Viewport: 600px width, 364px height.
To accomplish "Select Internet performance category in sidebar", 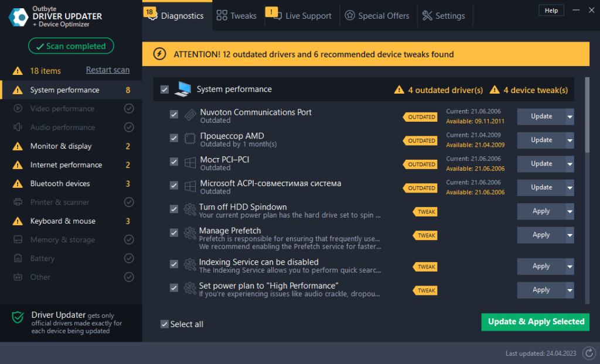I will [x=71, y=165].
